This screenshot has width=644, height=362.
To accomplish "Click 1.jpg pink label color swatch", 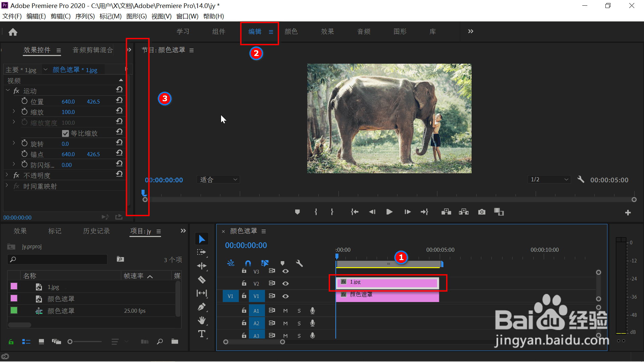I will [14, 286].
